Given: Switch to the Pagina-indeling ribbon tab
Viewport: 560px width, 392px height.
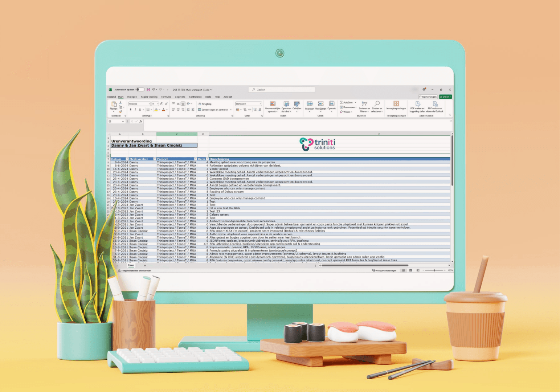Looking at the screenshot, I should (x=149, y=97).
